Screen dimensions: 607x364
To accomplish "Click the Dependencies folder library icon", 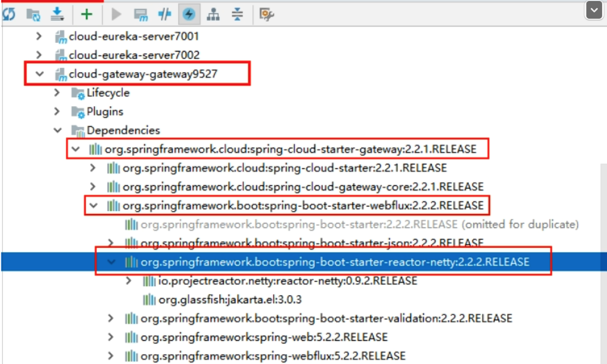I will click(x=78, y=131).
